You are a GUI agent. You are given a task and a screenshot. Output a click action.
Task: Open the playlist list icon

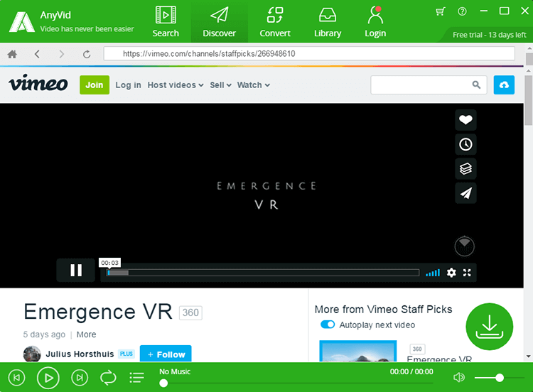pos(136,377)
